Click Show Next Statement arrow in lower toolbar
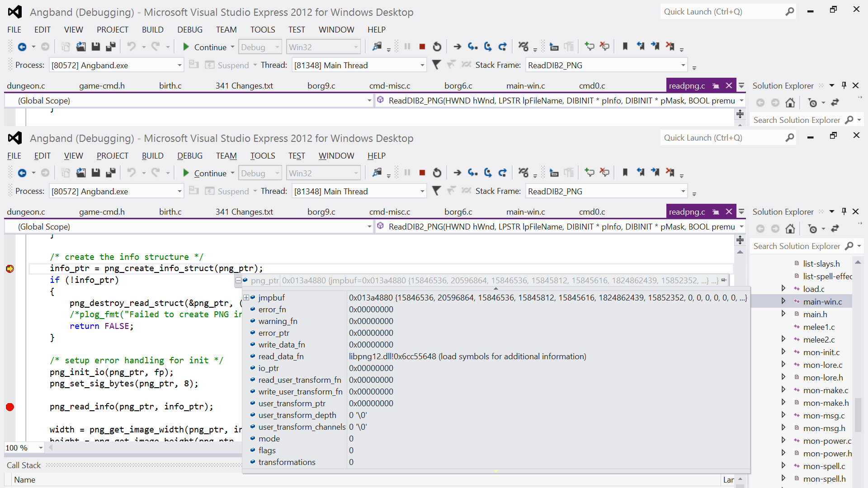 point(458,173)
